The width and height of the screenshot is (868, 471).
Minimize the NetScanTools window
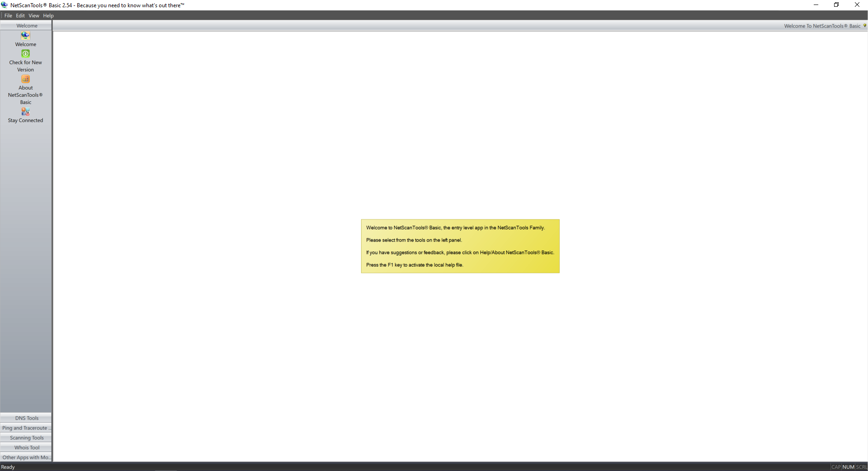point(816,5)
